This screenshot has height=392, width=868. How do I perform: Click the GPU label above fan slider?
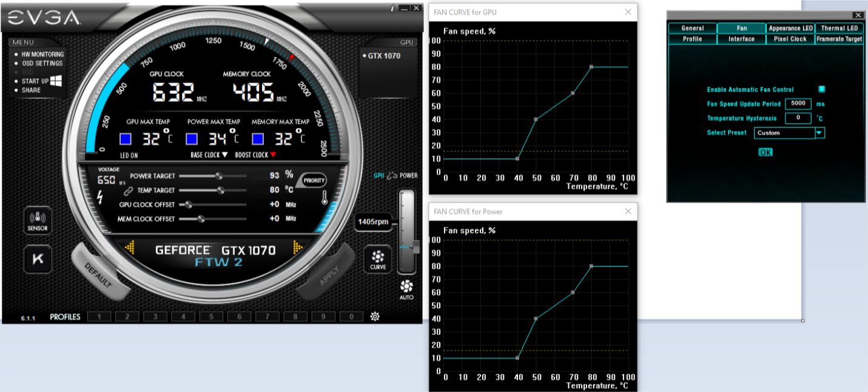click(379, 176)
